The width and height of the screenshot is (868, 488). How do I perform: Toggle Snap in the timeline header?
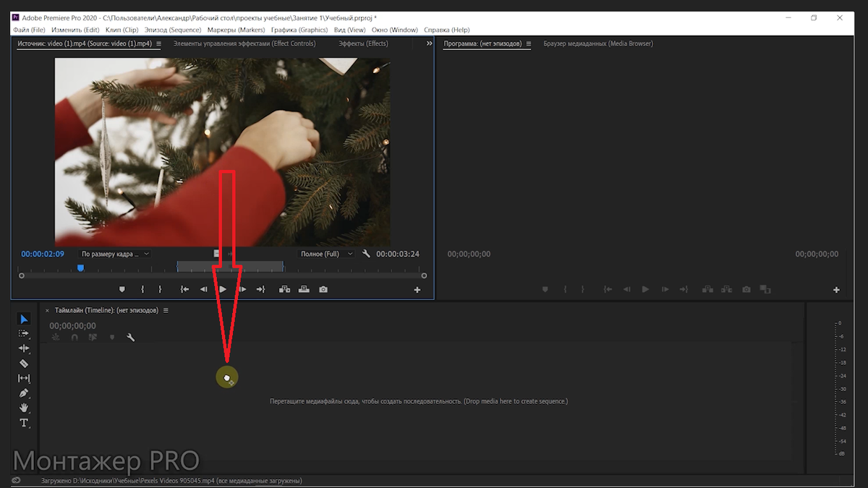pos(74,337)
